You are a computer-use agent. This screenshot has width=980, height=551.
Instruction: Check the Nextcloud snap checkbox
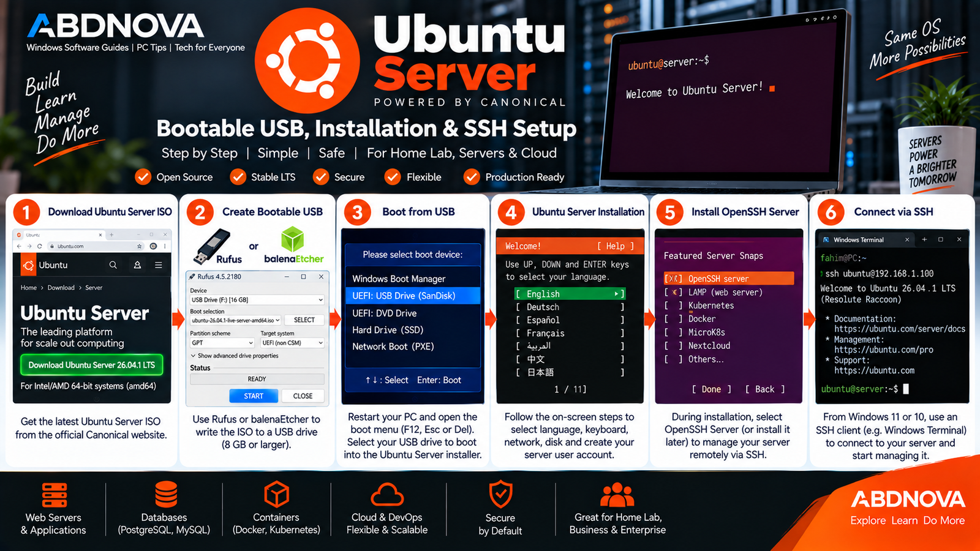[673, 346]
